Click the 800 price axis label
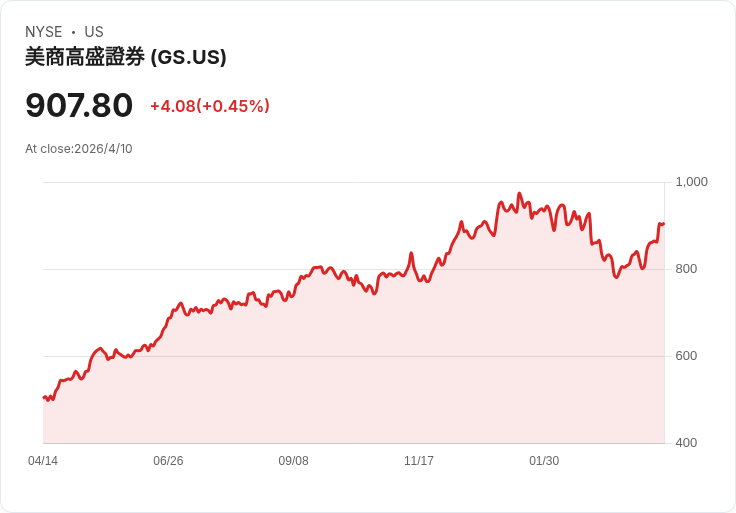This screenshot has width=736, height=513. [687, 269]
